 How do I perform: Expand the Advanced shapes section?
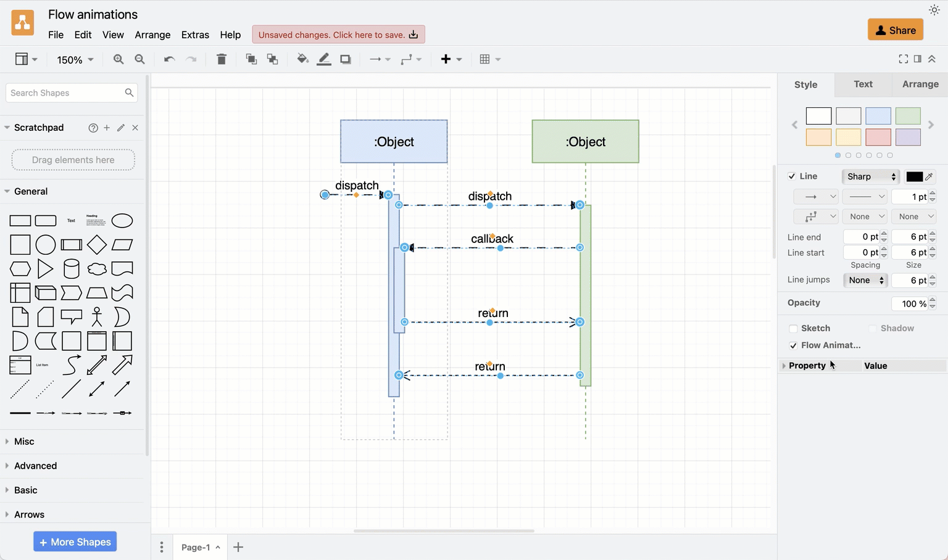click(35, 466)
